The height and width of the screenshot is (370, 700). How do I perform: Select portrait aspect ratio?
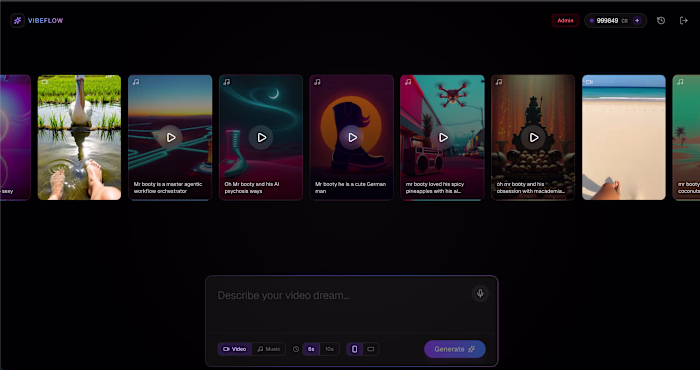pos(354,349)
